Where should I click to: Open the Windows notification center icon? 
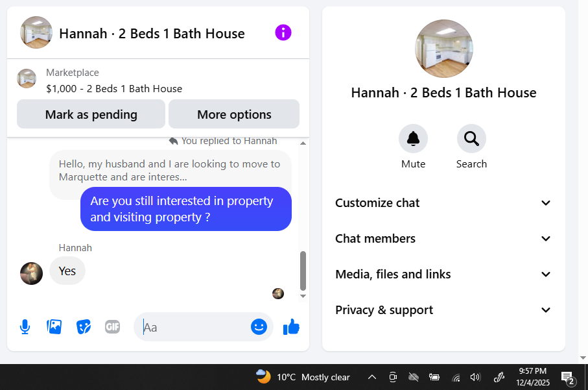click(567, 377)
